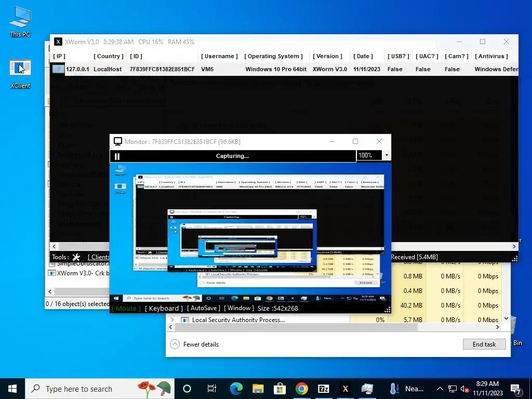Sort by the [ Username ] column header

[x=219, y=56]
